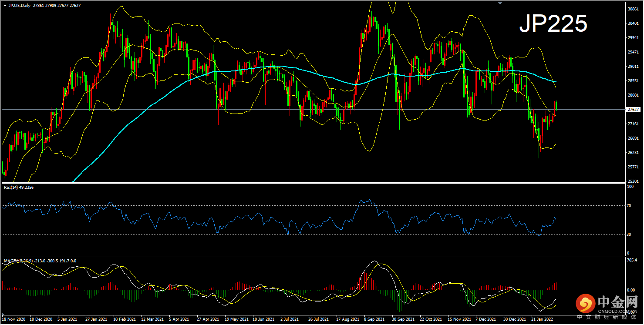Click the 26691 price scale value
Screen dimensions: 644x325
point(634,138)
